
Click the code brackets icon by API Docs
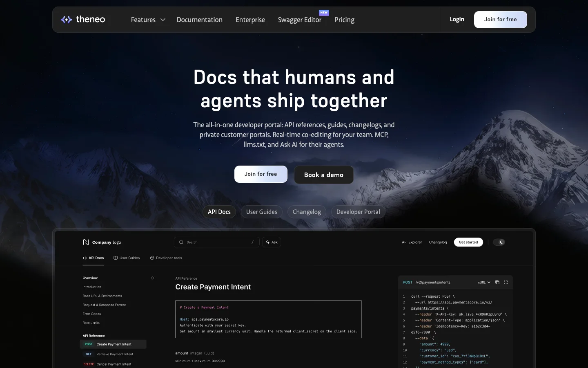coord(85,258)
